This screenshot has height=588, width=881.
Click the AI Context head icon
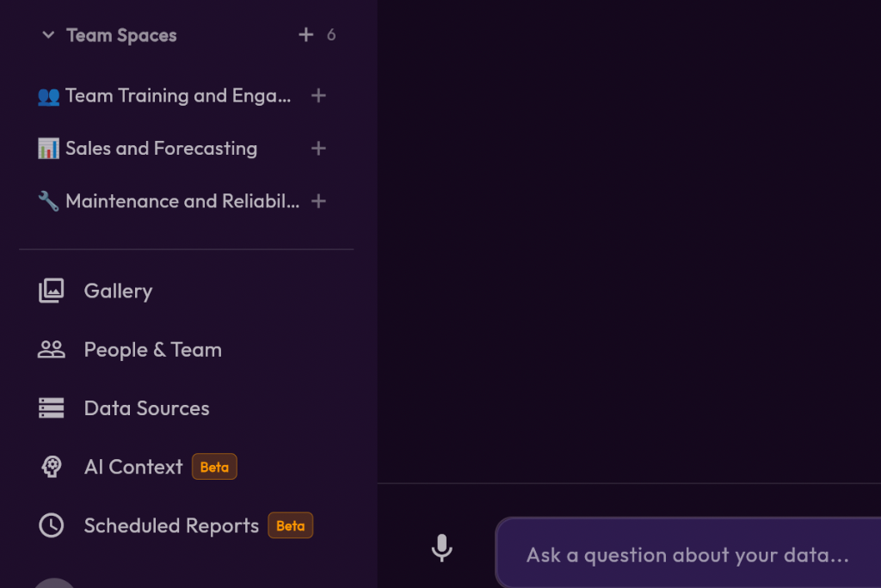pyautogui.click(x=52, y=467)
